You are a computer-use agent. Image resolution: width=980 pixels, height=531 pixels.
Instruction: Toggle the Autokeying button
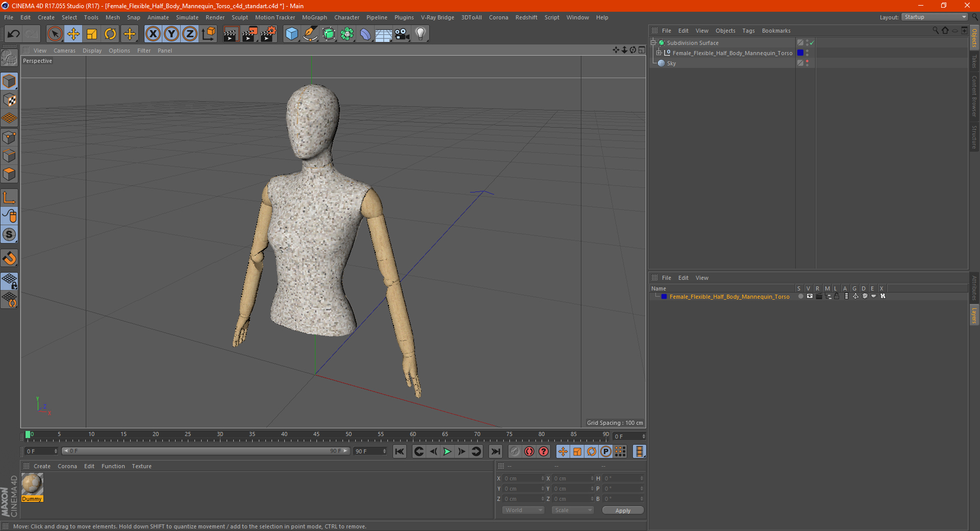(529, 451)
